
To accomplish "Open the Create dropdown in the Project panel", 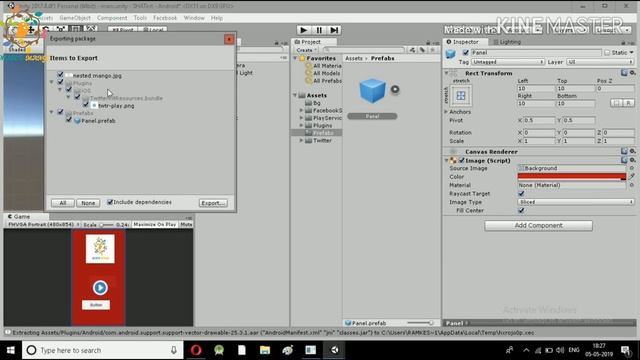I will click(x=306, y=50).
